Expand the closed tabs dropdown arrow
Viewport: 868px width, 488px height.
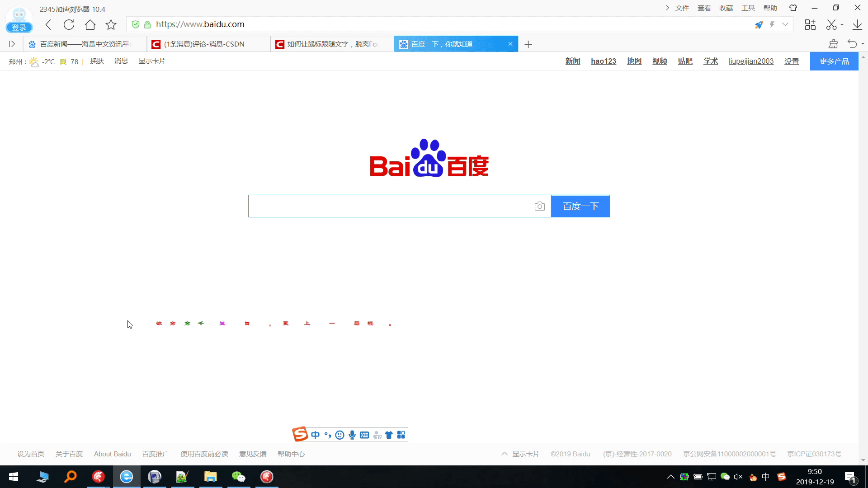[863, 44]
